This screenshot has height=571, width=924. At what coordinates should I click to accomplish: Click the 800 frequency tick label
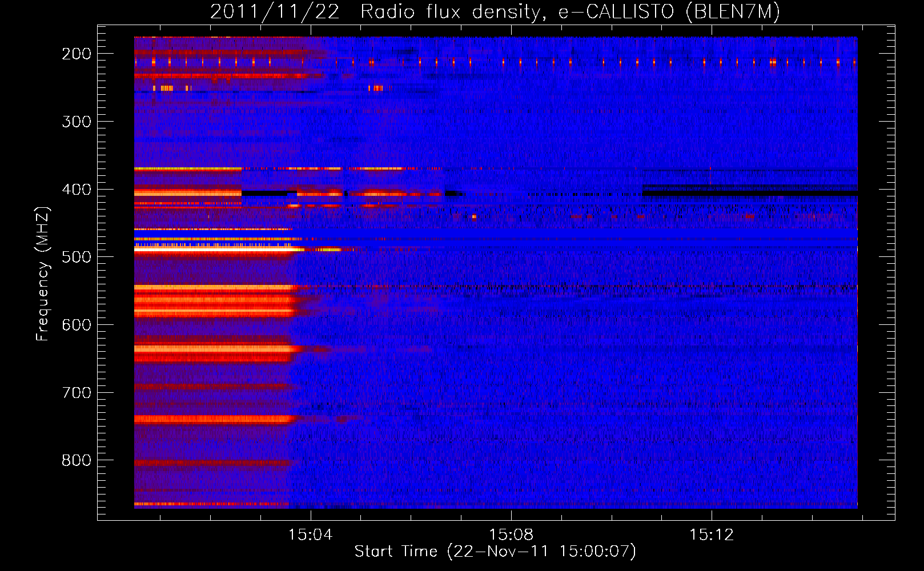(x=77, y=460)
